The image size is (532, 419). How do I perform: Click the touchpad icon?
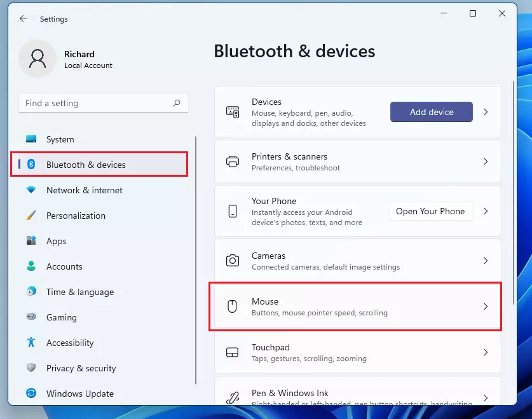tap(232, 352)
